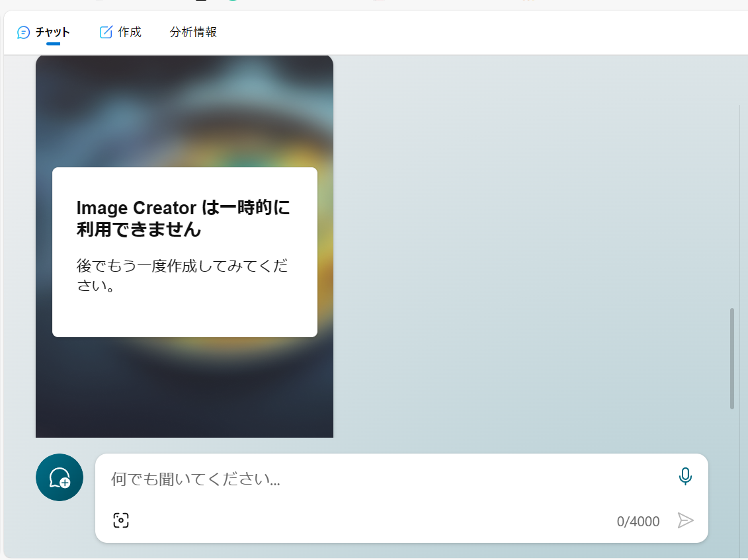
Task: Click the heading Image Creator は一時的に利用できません
Action: [185, 220]
